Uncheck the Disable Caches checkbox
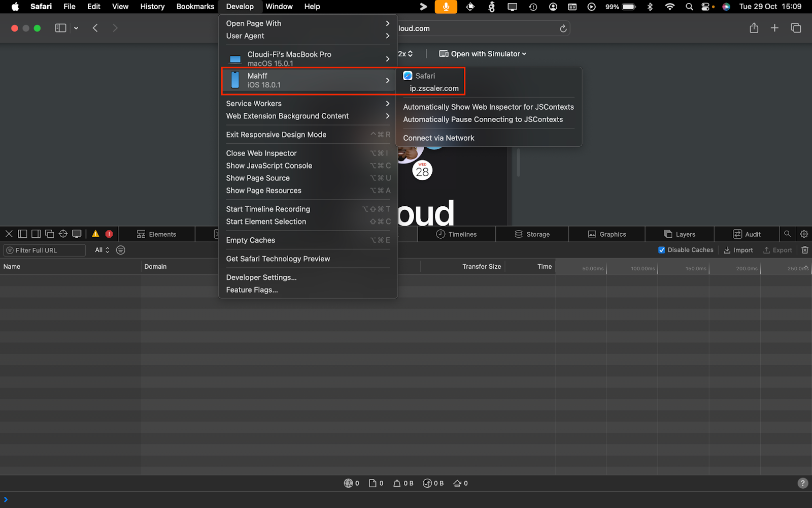Image resolution: width=812 pixels, height=508 pixels. click(662, 250)
